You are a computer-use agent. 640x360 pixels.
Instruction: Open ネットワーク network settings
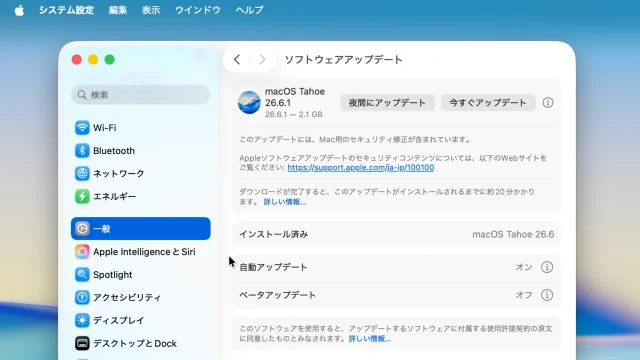(140, 173)
